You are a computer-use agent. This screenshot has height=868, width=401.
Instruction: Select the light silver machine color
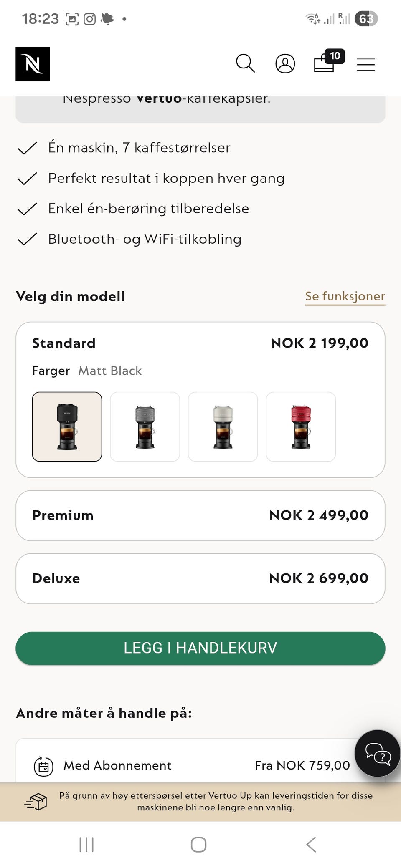point(223,426)
